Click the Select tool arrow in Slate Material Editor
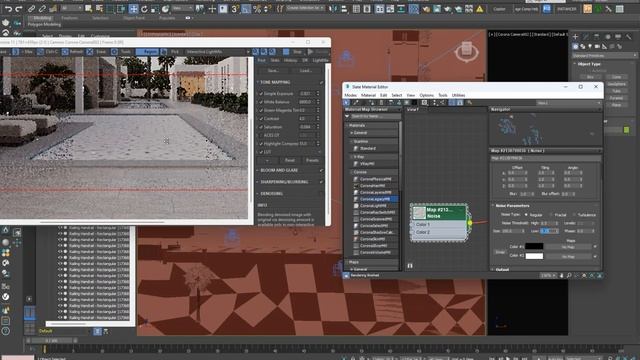 pyautogui.click(x=347, y=102)
